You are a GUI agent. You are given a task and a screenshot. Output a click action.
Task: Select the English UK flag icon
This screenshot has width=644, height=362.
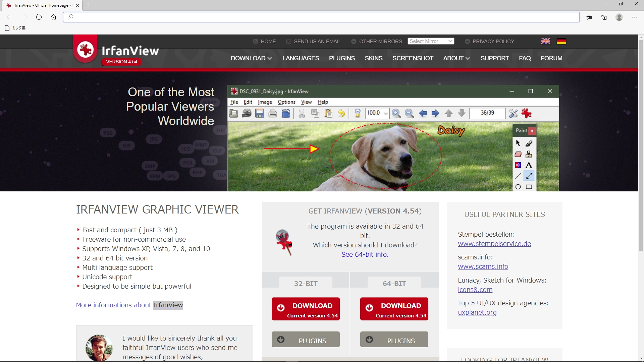[545, 41]
